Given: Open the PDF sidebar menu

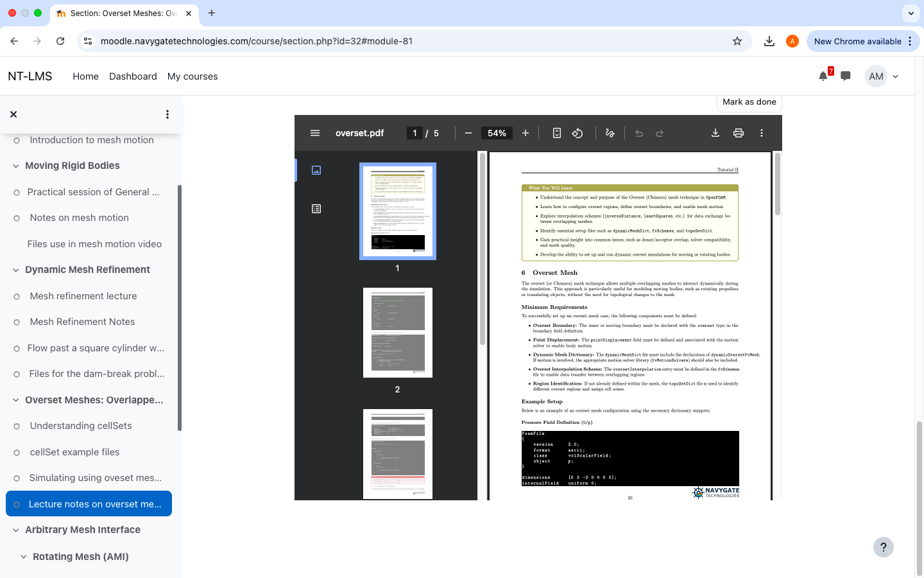Looking at the screenshot, I should click(x=315, y=133).
